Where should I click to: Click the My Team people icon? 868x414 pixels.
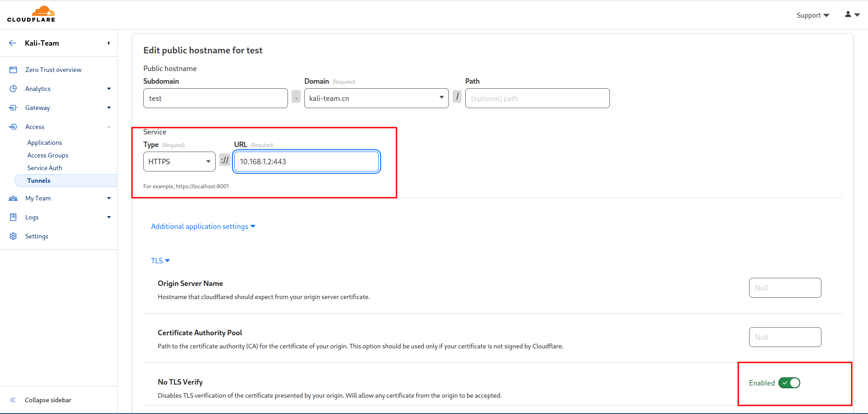pos(13,198)
